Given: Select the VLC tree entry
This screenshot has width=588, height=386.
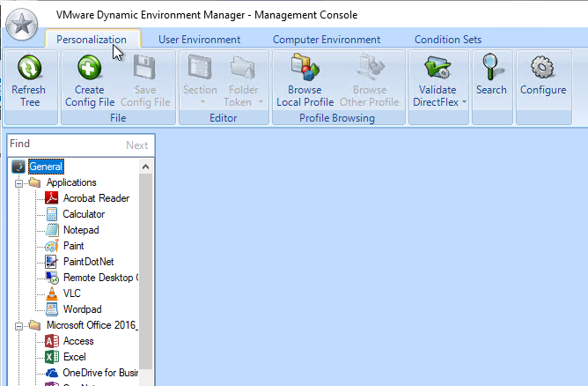Looking at the screenshot, I should point(71,293).
